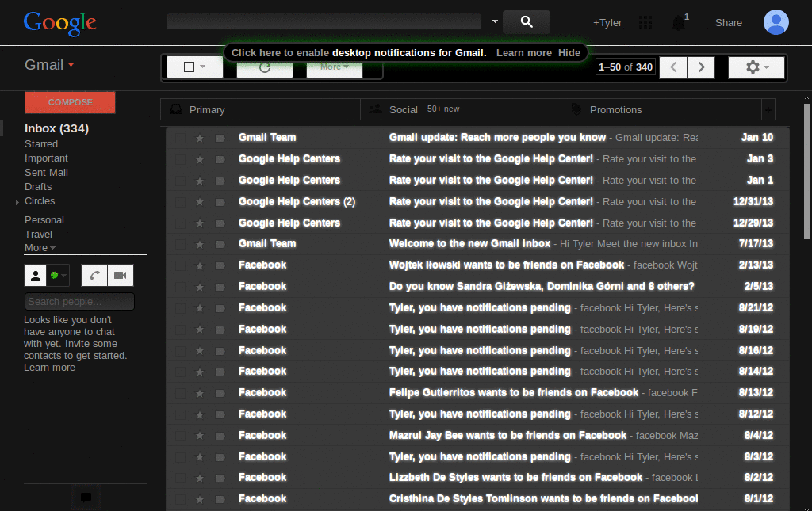Open the Sent Mail folder

pos(46,172)
